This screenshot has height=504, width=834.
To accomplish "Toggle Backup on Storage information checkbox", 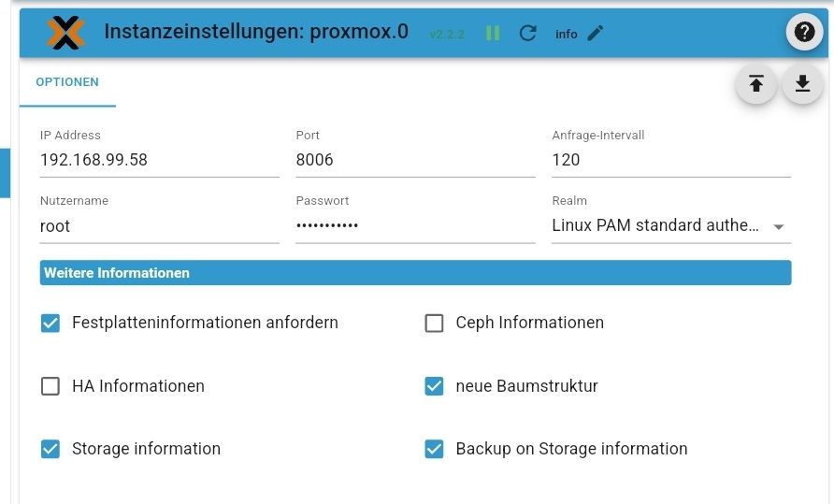I will 434,449.
